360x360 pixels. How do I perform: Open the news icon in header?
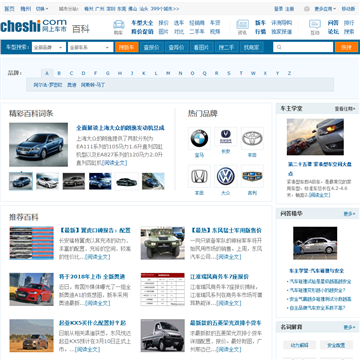pos(242,25)
